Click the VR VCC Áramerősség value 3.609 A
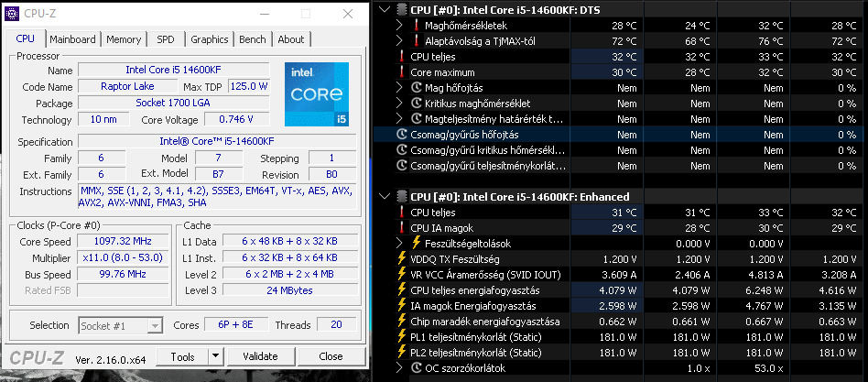Image resolution: width=868 pixels, height=382 pixels. pyautogui.click(x=618, y=275)
